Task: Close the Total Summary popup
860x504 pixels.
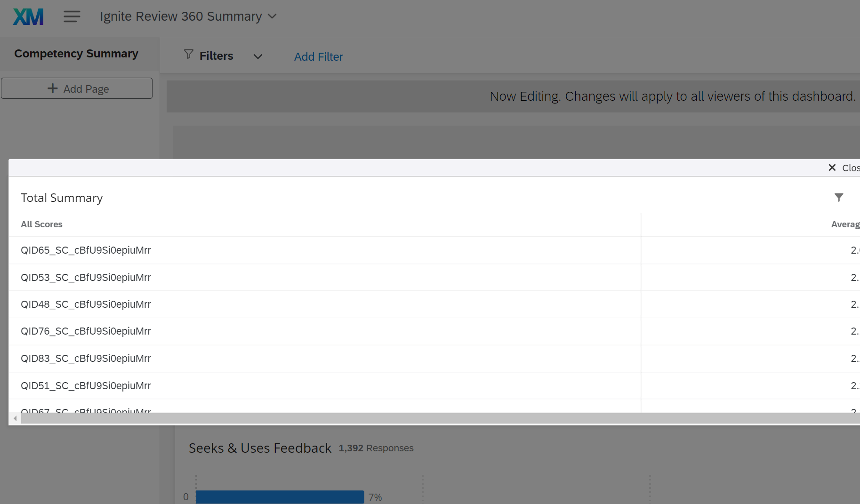Action: click(x=844, y=168)
